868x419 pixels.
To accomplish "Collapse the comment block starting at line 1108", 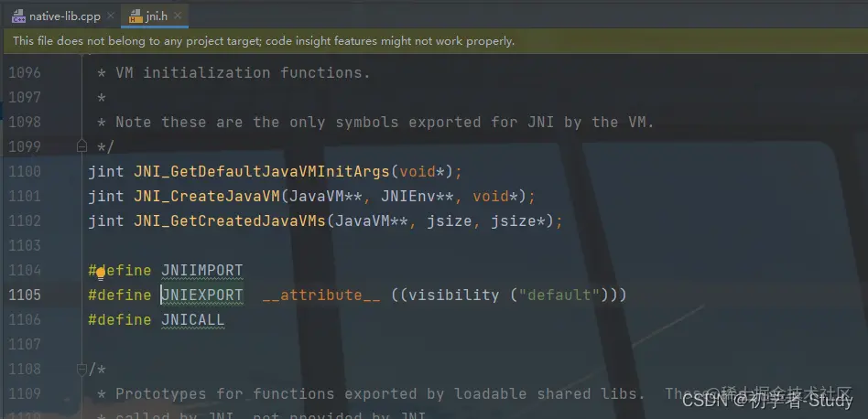I will tap(81, 370).
